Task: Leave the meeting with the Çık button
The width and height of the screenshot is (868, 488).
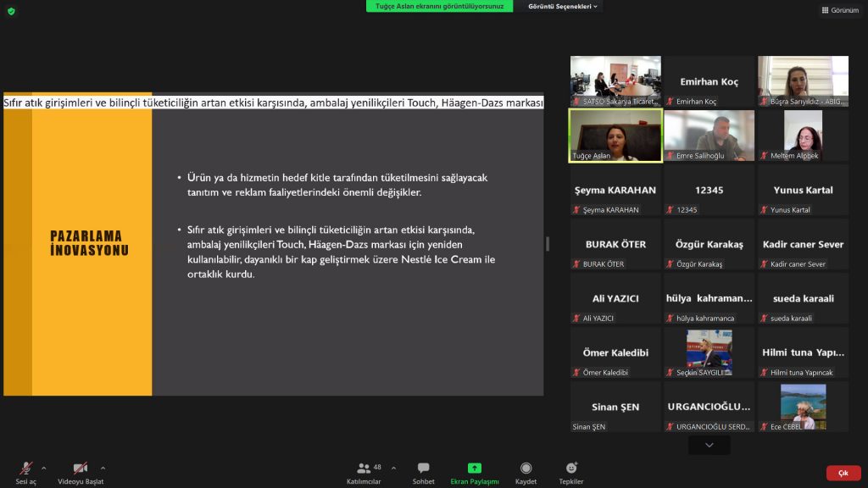Action: coord(843,473)
